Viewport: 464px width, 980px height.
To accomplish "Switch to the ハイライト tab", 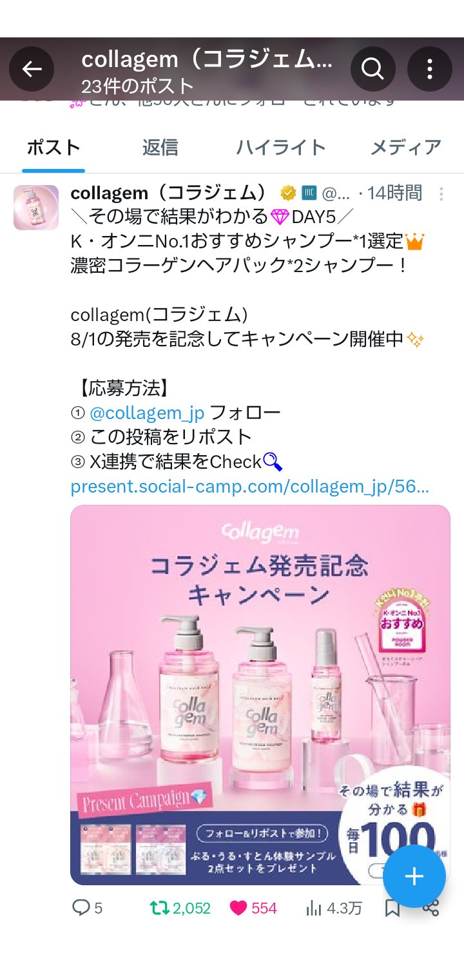I will pyautogui.click(x=281, y=147).
